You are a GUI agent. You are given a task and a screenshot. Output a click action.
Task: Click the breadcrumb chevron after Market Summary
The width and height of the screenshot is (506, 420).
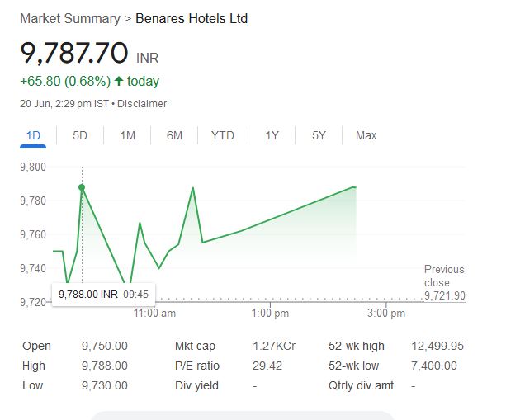pyautogui.click(x=127, y=18)
